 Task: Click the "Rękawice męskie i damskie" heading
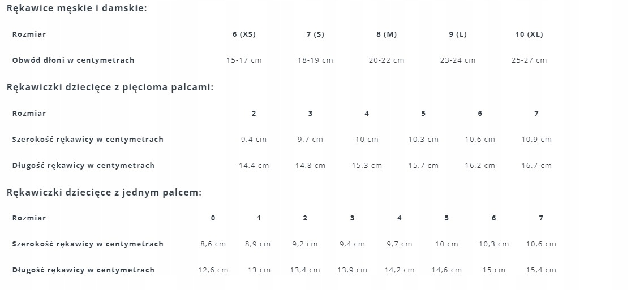pyautogui.click(x=76, y=8)
